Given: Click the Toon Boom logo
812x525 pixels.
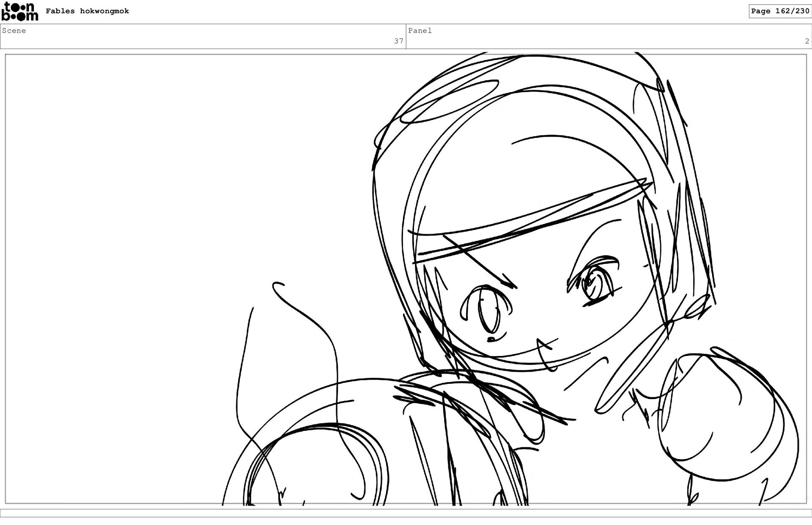Looking at the screenshot, I should coord(19,11).
